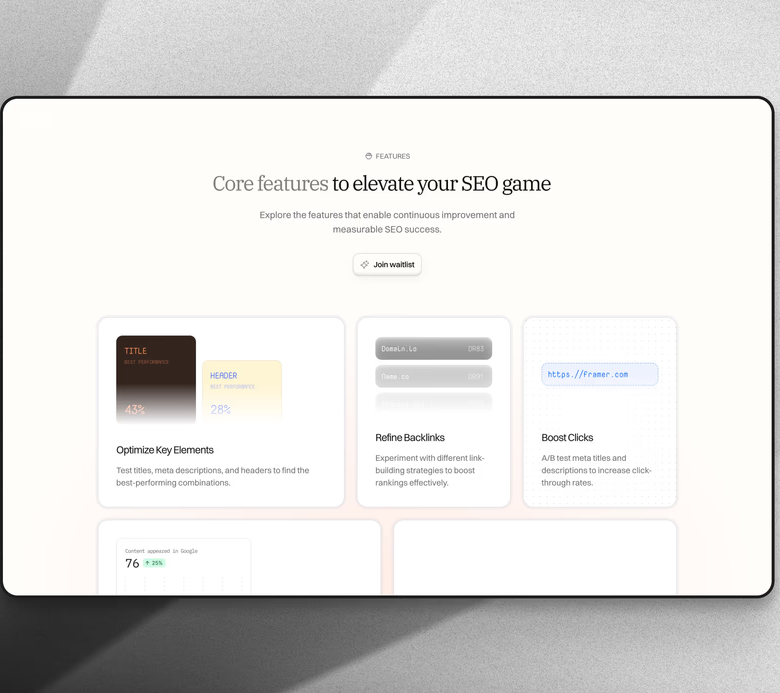Open the Optimize Key Elements heading
The image size is (780, 693).
(165, 450)
